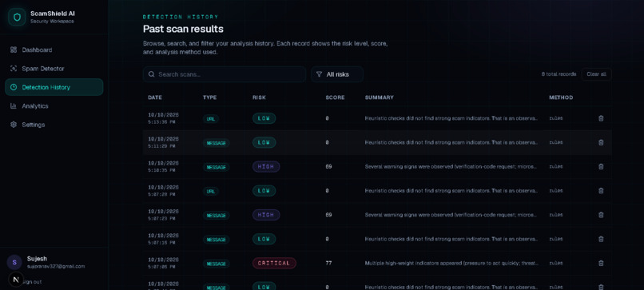Viewport: 644px width, 290px height.
Task: Click the Heuristic checks summary at 5:13:36 PM
Action: tap(451, 118)
